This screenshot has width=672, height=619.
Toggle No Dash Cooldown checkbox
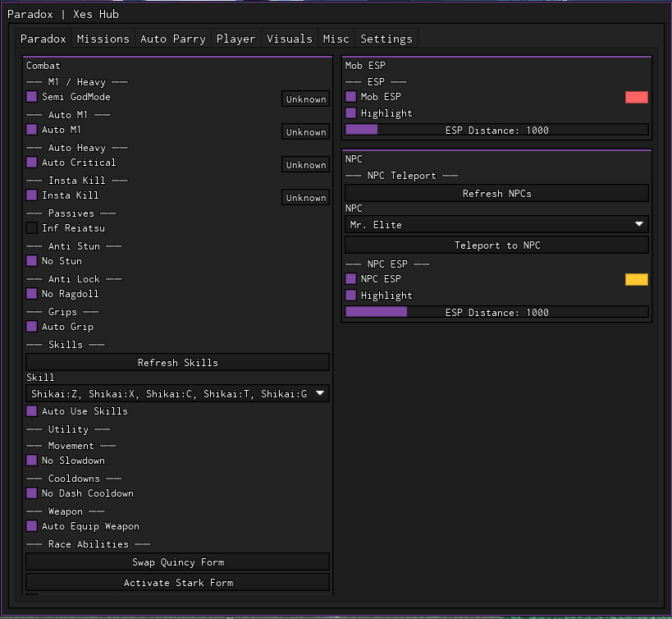pos(32,493)
